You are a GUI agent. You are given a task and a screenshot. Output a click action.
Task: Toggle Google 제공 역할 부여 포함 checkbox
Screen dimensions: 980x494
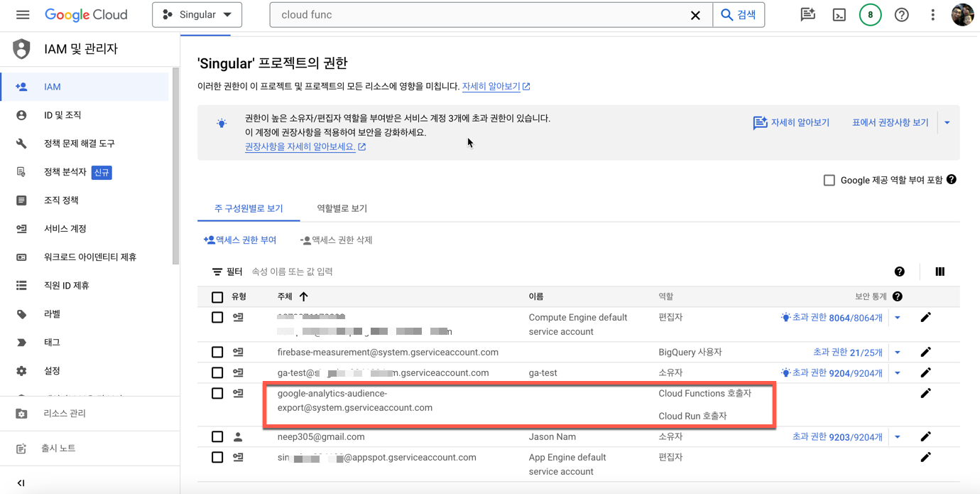(x=829, y=180)
